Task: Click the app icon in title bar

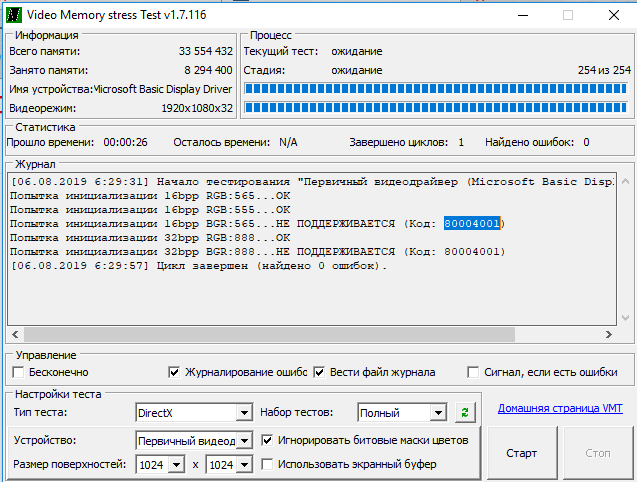Action: click(14, 15)
